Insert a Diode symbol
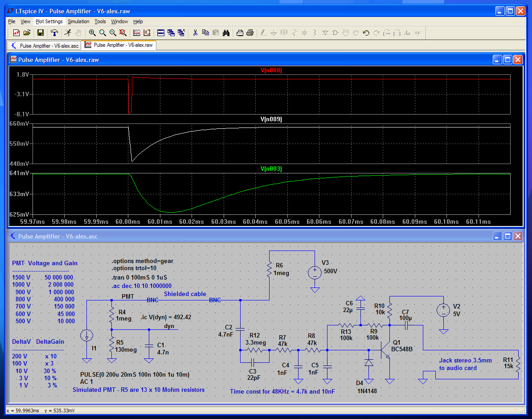The width and height of the screenshot is (532, 419). [326, 33]
